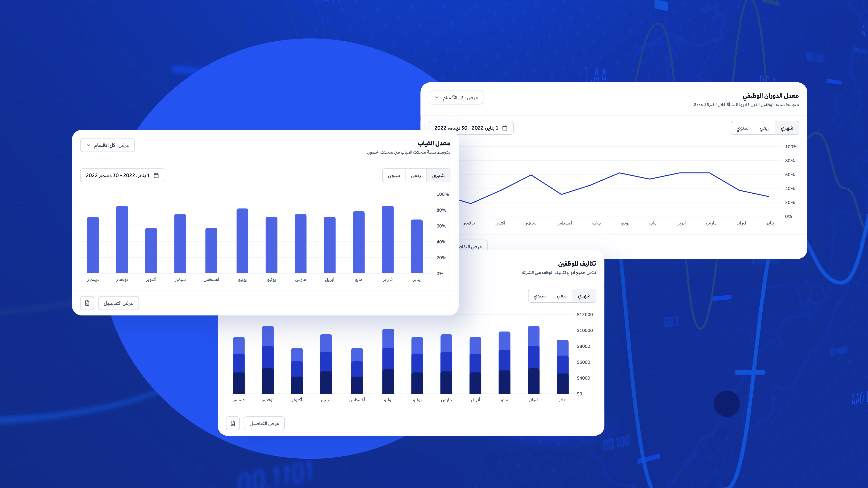This screenshot has width=868, height=488.
Task: Click the export/download icon in معدل الغياب
Action: click(87, 303)
